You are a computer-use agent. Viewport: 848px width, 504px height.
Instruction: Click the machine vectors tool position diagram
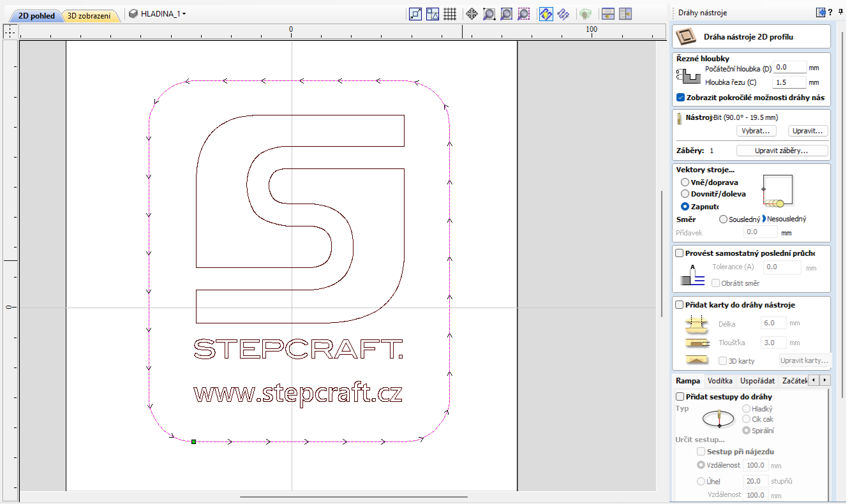click(x=777, y=191)
